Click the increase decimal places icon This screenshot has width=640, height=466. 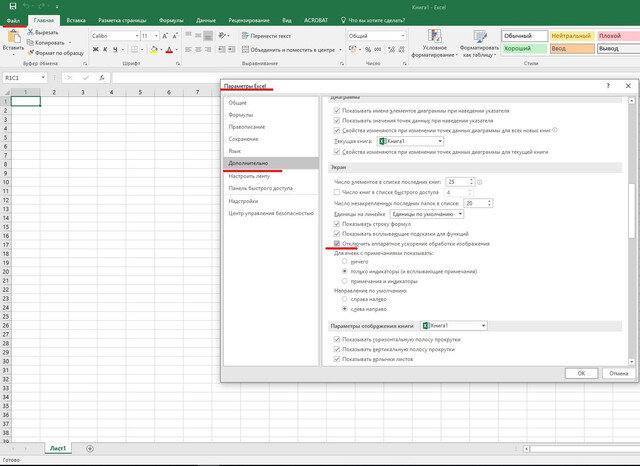click(391, 49)
